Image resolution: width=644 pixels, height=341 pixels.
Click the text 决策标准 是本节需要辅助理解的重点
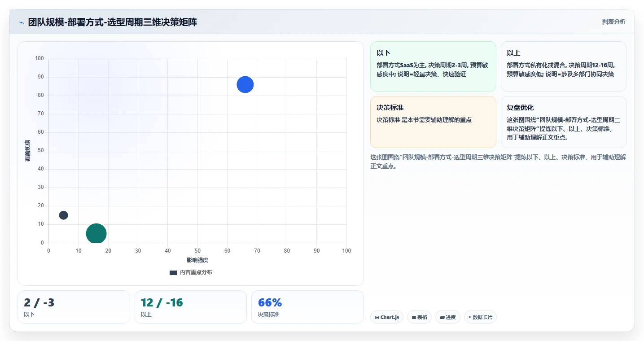[424, 120]
